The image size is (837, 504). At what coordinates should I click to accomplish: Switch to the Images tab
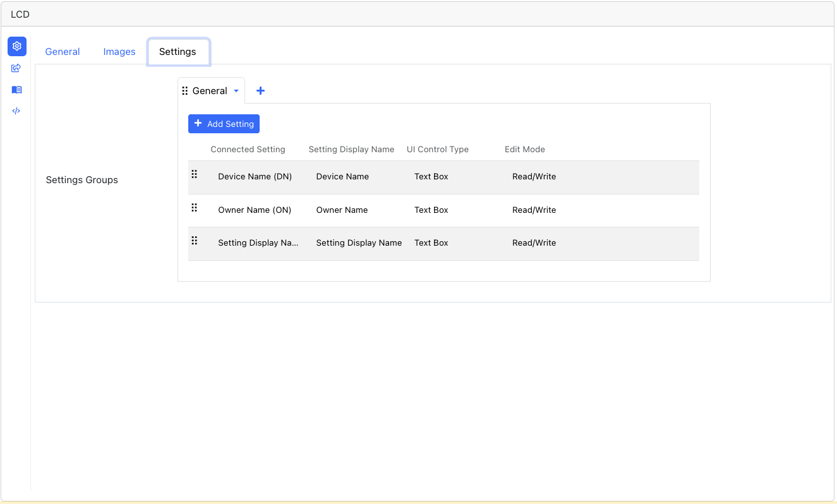[x=119, y=52]
